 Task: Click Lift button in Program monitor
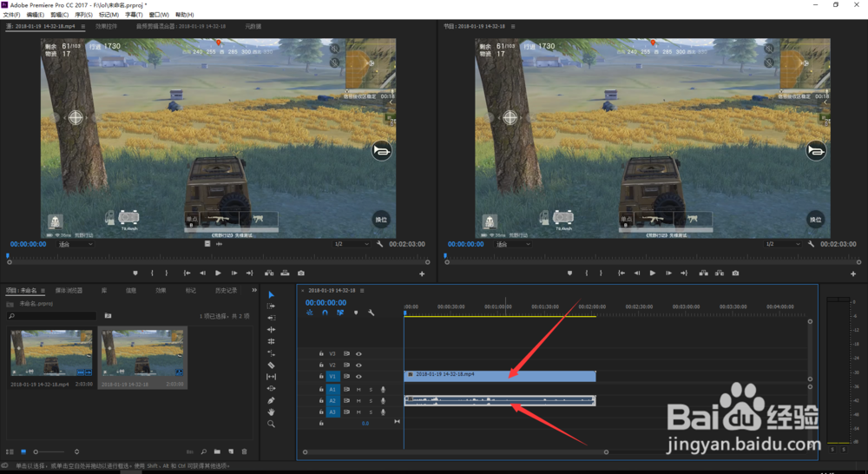coord(704,273)
